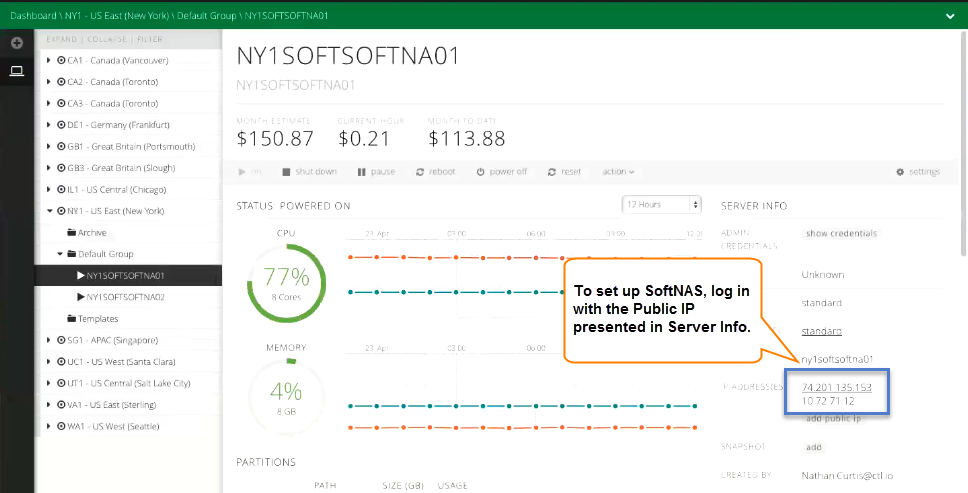
Task: Open the 12 Hours time range selector
Action: 662,204
